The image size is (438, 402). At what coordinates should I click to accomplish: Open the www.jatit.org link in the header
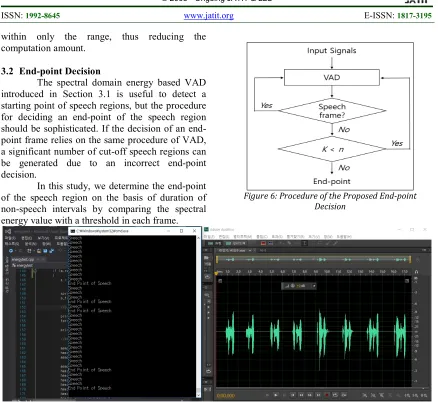pyautogui.click(x=209, y=15)
